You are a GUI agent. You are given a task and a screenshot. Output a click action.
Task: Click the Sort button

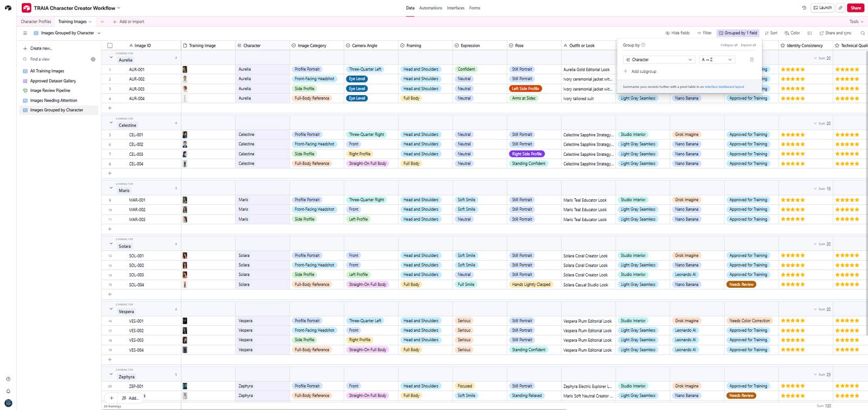coord(771,33)
